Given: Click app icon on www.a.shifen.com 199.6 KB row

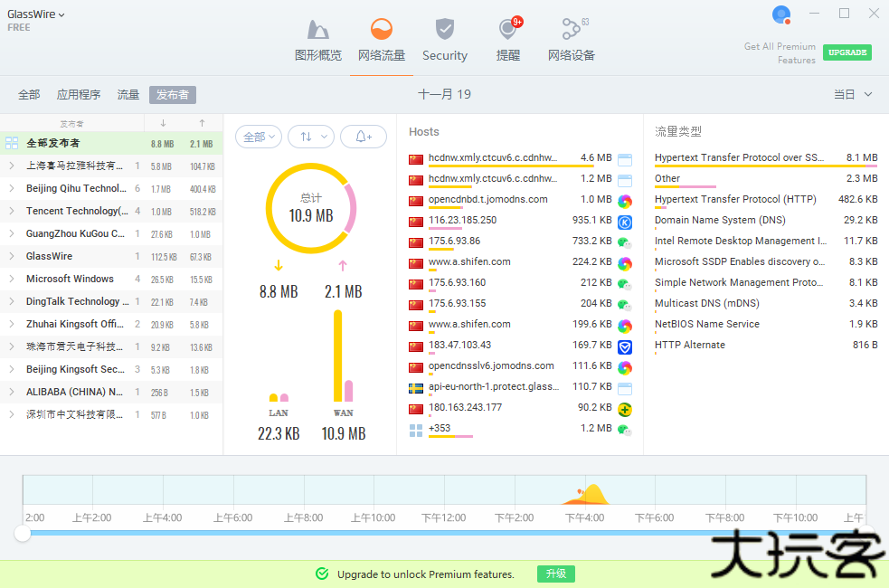Looking at the screenshot, I should [x=625, y=326].
